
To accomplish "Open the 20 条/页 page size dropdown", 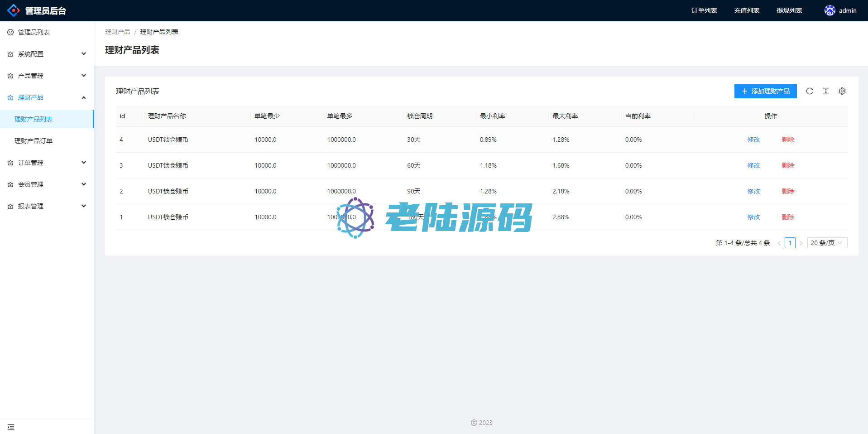I will coord(827,243).
